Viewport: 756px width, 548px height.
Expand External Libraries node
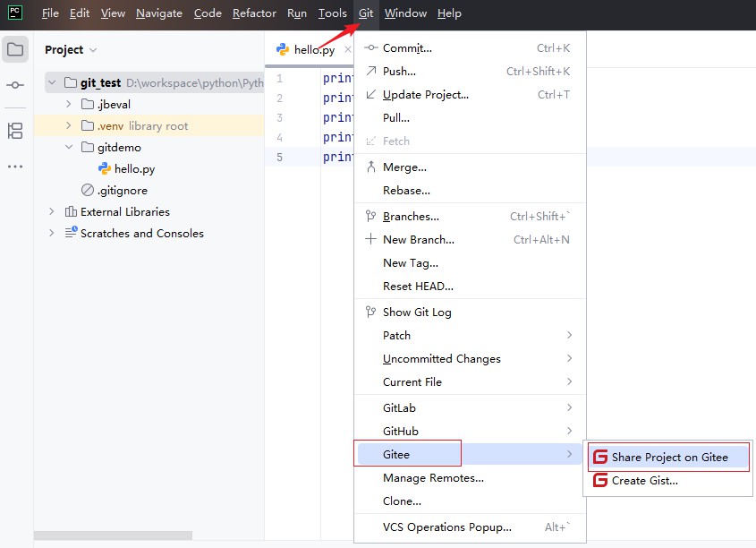pos(52,211)
